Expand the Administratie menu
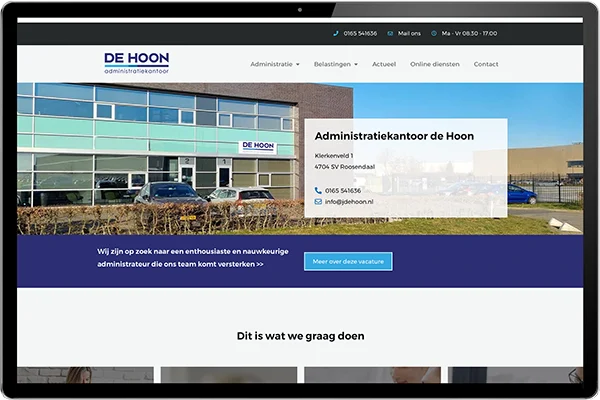The height and width of the screenshot is (400, 600). (x=275, y=64)
